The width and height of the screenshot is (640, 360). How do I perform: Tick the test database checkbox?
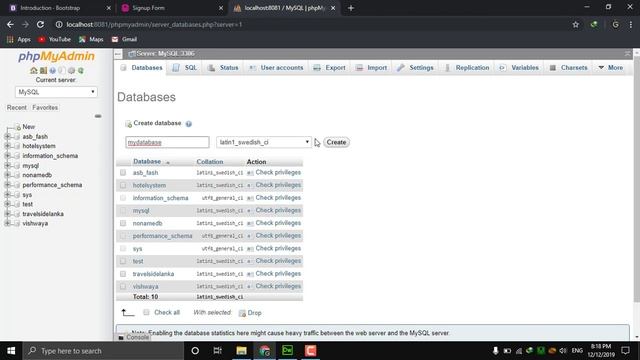pyautogui.click(x=123, y=261)
